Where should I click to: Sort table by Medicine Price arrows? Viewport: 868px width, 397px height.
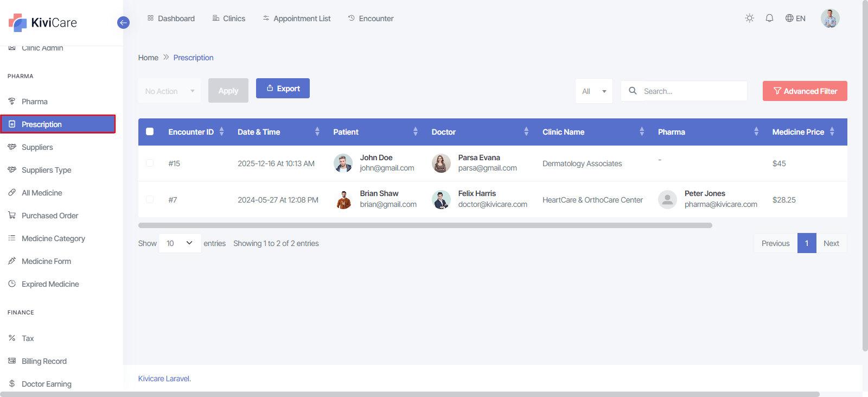pyautogui.click(x=832, y=132)
